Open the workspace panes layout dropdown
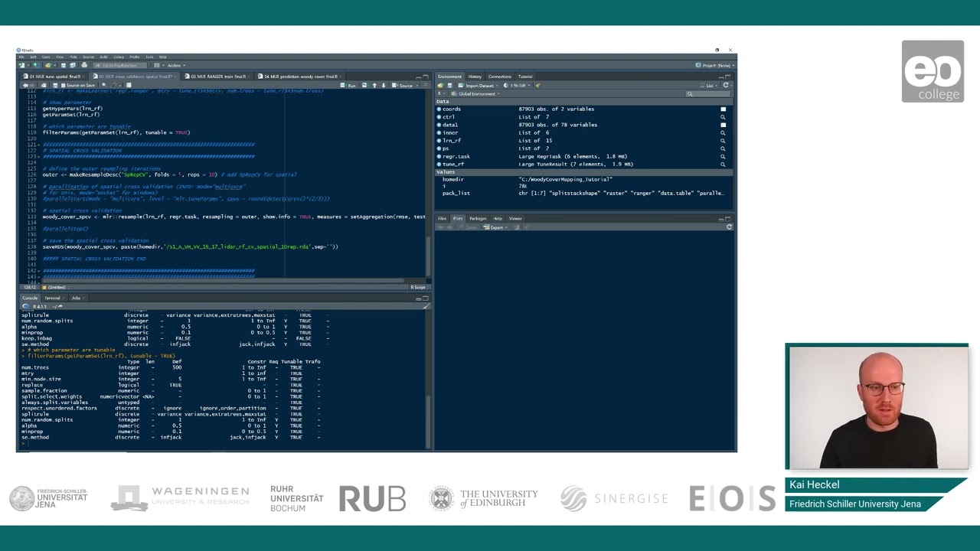Image resolution: width=980 pixels, height=551 pixels. (159, 65)
